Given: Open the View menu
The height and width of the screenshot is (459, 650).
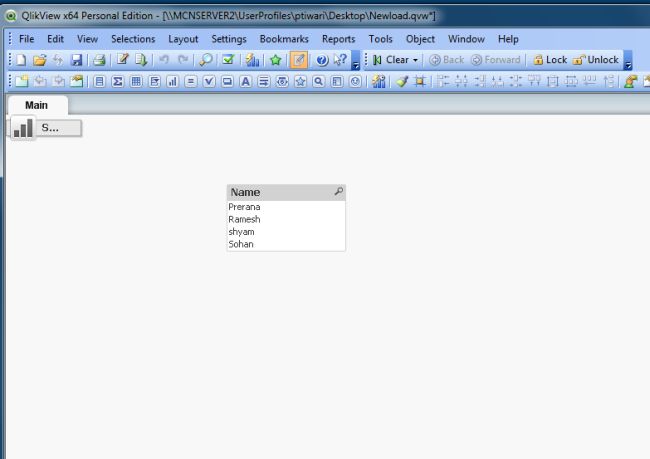Looking at the screenshot, I should point(87,39).
